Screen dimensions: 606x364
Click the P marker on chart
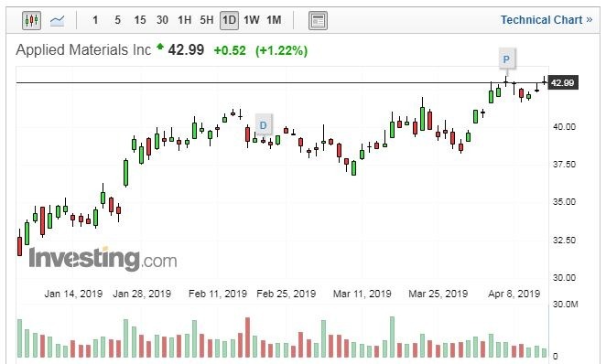tap(506, 59)
